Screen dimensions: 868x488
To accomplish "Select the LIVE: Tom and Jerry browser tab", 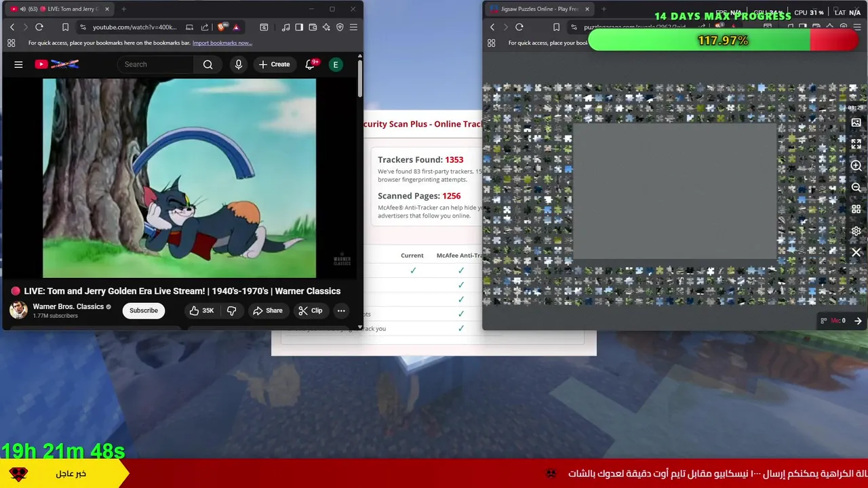I will pos(60,9).
